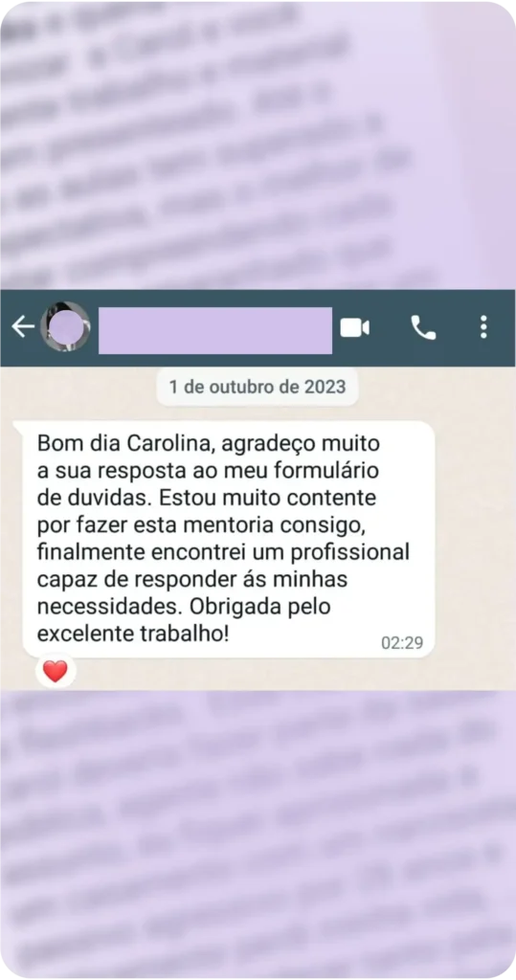Tap the hidden contact name in header
Screen dimensions: 516x980
pyautogui.click(x=215, y=330)
